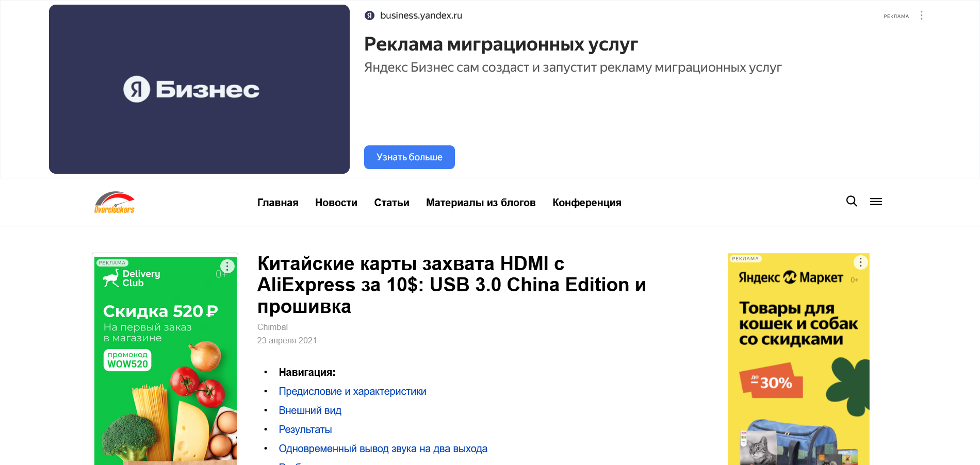The width and height of the screenshot is (980, 465).
Task: Open top Yandex Business ad options dots
Action: [921, 15]
